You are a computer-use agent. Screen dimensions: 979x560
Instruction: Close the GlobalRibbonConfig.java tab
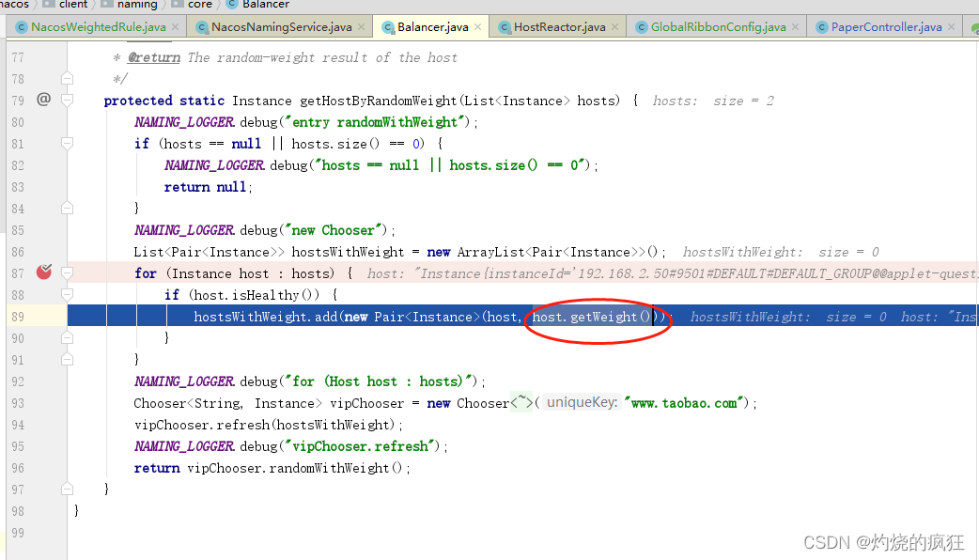796,27
